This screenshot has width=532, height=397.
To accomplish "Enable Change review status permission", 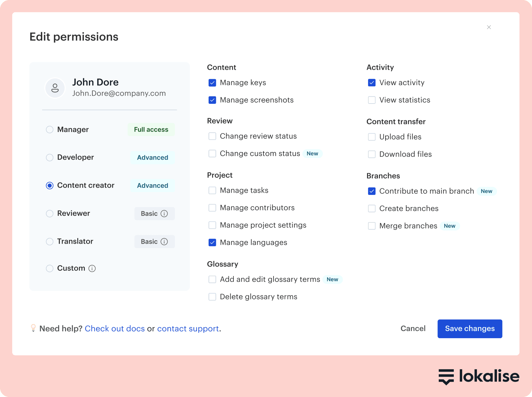I will click(212, 136).
